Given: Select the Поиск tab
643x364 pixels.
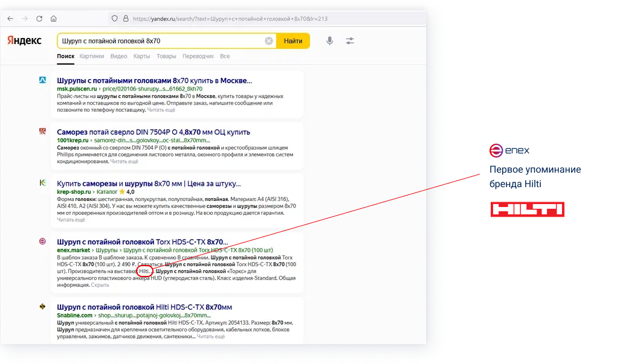Looking at the screenshot, I should pyautogui.click(x=66, y=56).
